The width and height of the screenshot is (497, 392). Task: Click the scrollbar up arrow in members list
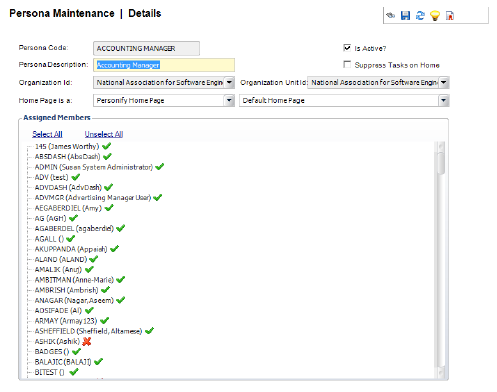[x=441, y=146]
